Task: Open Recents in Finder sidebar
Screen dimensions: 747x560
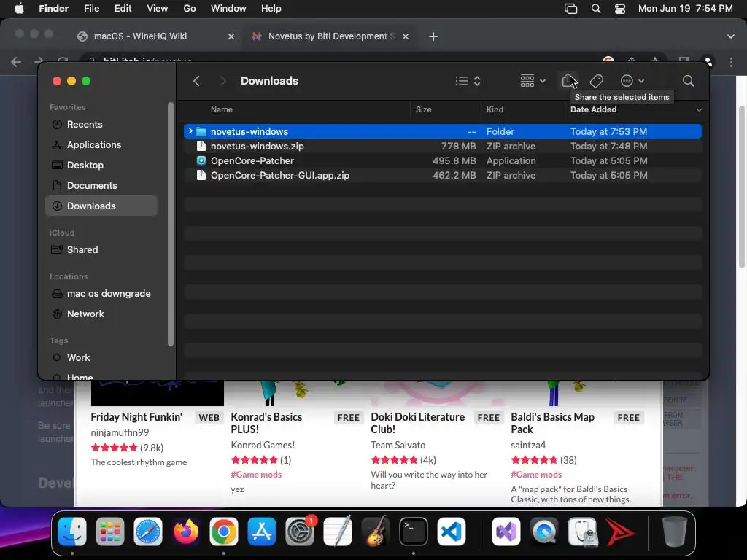Action: [x=101, y=124]
